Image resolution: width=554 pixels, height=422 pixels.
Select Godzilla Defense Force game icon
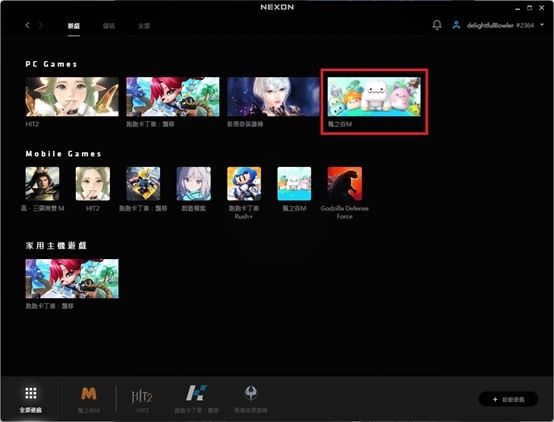(344, 184)
